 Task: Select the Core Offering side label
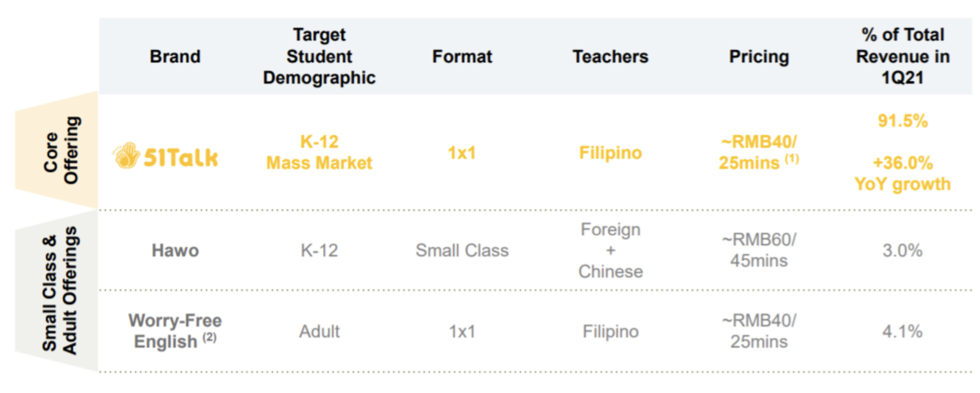pyautogui.click(x=61, y=151)
